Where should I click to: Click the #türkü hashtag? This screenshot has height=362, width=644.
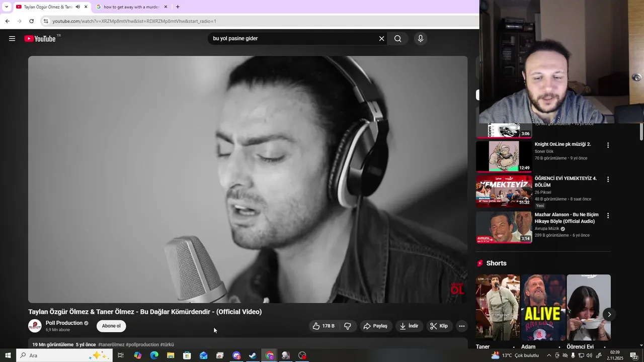(x=167, y=345)
